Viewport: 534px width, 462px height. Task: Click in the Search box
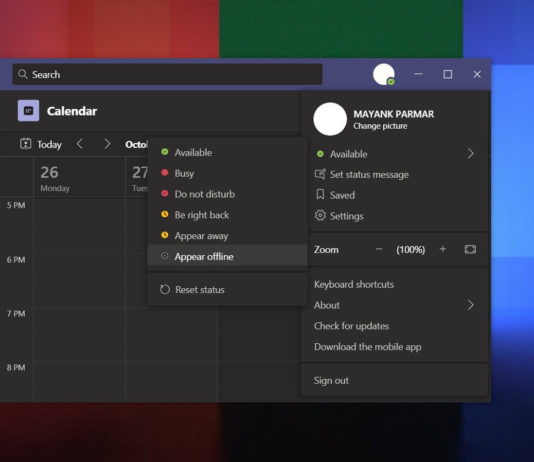168,74
